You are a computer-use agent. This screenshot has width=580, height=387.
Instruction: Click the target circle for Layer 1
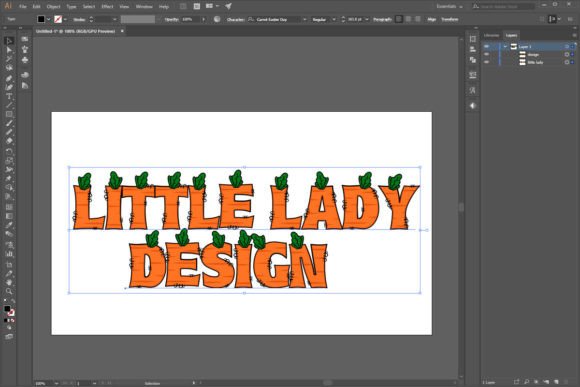point(566,47)
